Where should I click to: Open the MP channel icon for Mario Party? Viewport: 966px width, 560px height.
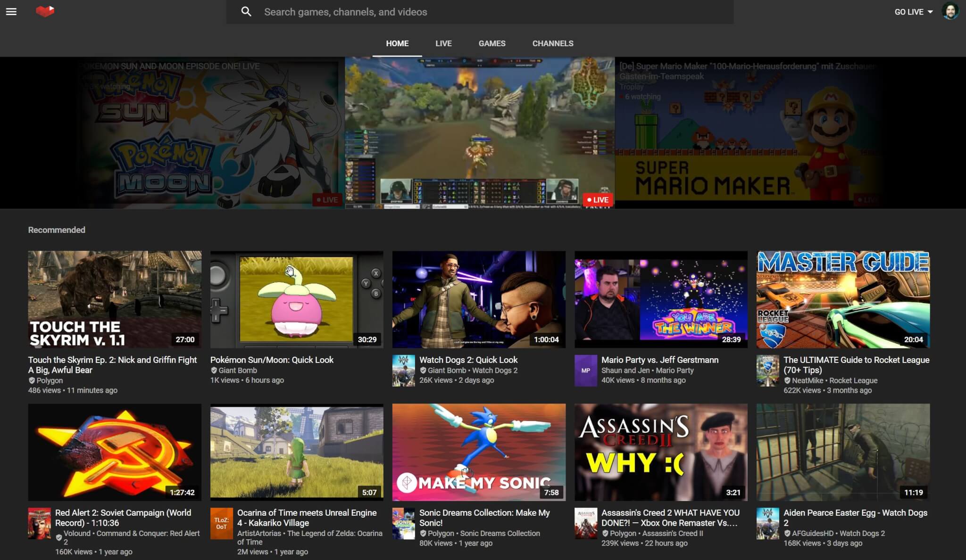pos(586,371)
